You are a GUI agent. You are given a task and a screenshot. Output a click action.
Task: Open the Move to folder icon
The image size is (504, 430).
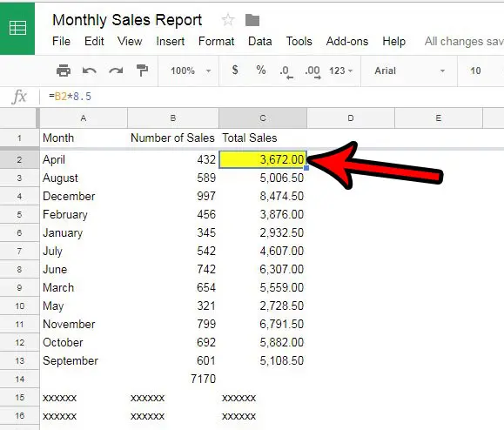252,20
